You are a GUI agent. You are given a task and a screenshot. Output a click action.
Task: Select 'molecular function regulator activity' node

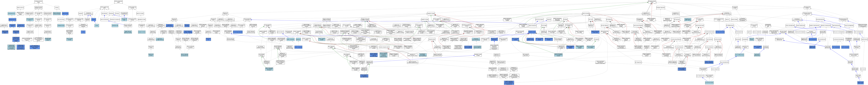coord(38,7)
